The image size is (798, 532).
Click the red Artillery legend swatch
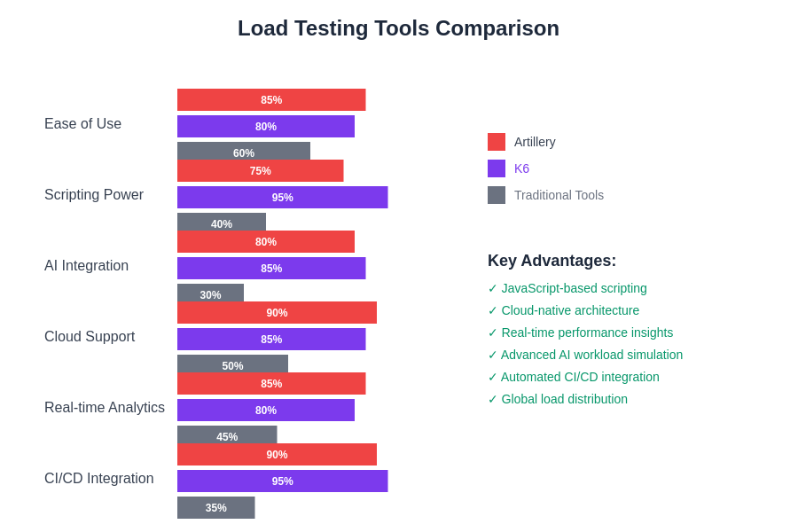click(x=497, y=142)
